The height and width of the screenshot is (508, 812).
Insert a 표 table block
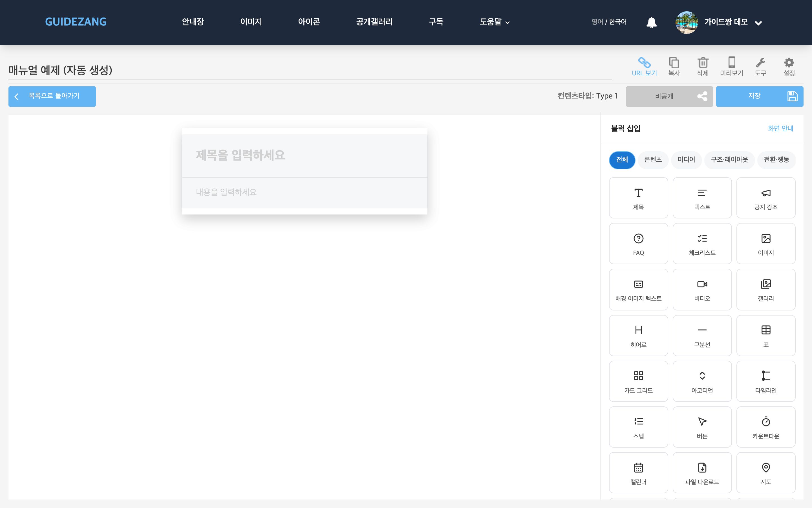(766, 335)
